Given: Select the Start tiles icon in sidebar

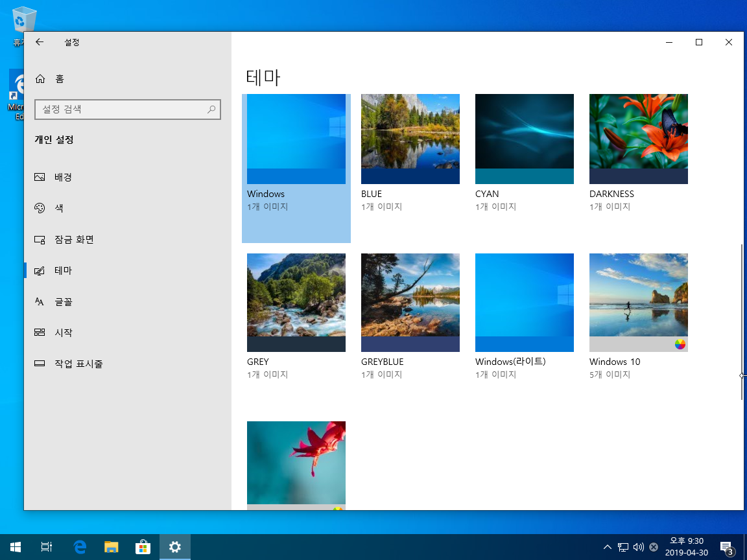Looking at the screenshot, I should pyautogui.click(x=40, y=332).
